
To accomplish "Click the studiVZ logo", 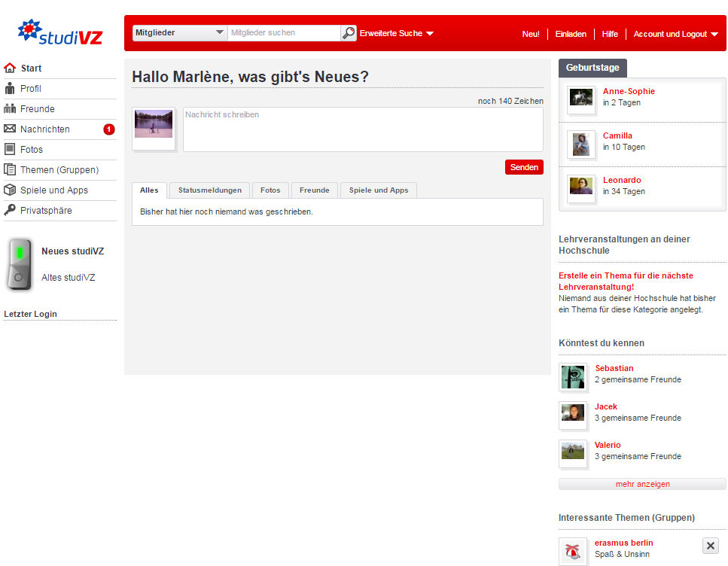I will click(60, 32).
